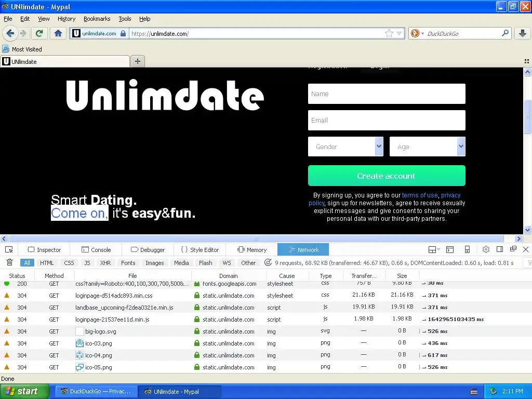532x399 pixels.
Task: Filter network requests by Media
Action: 181,262
